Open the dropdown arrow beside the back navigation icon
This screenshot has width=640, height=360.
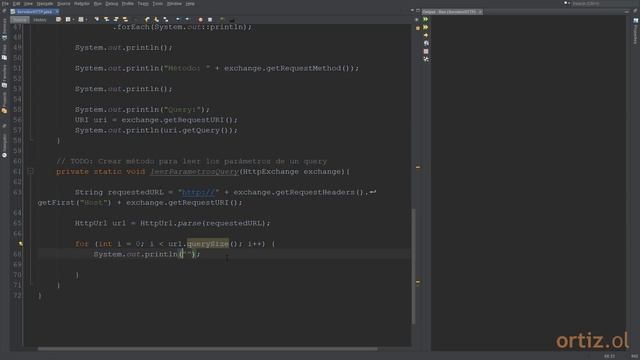click(73, 19)
